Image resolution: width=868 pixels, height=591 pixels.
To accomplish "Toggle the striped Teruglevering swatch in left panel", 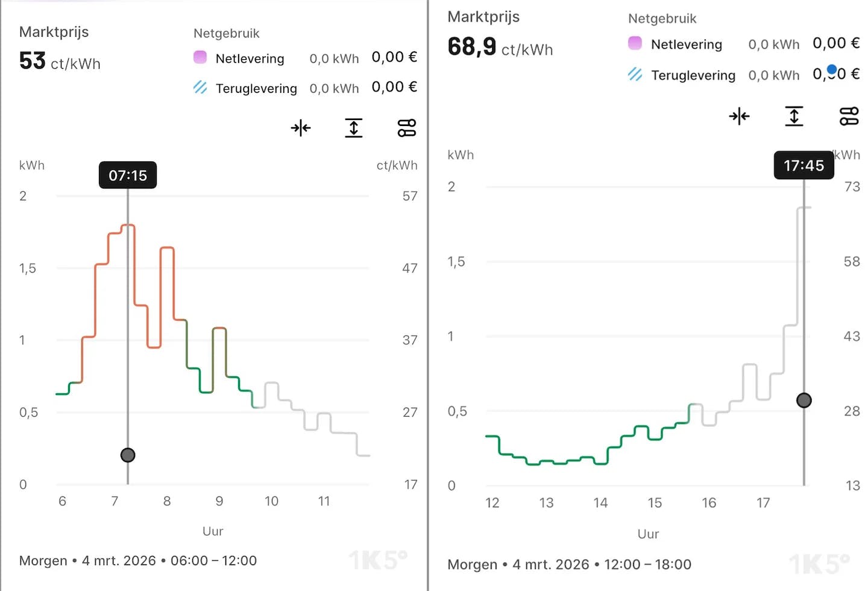I will tap(200, 88).
